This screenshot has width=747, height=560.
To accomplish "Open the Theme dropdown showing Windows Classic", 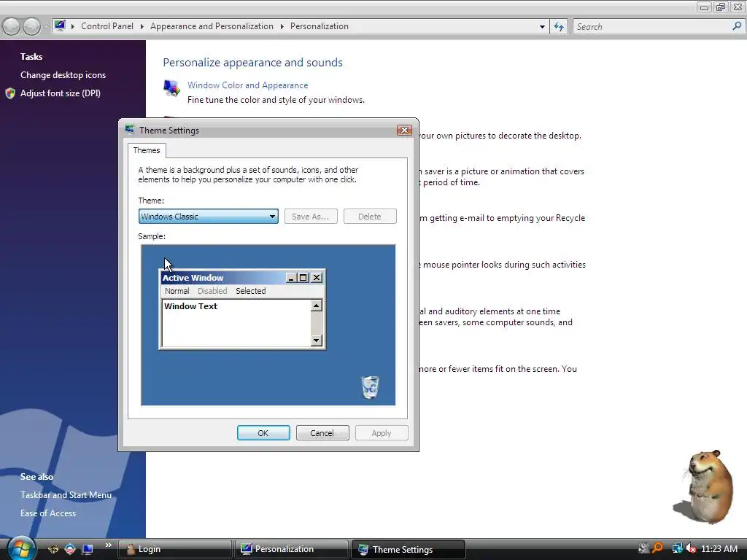I will click(x=208, y=216).
